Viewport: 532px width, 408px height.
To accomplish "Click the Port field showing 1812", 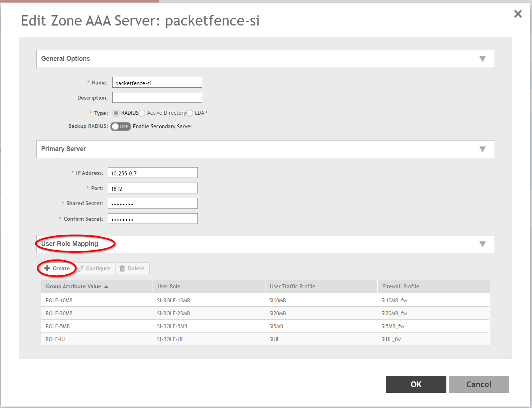I will (153, 188).
